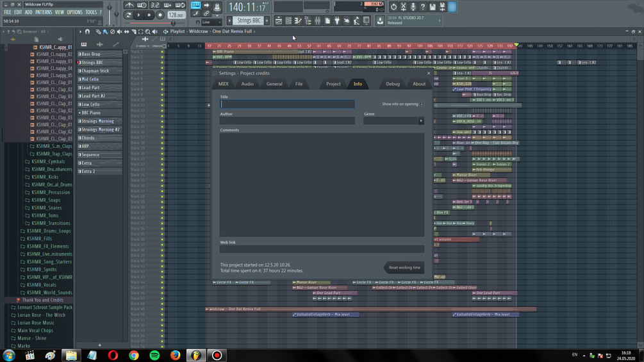This screenshot has width=644, height=362.
Task: Click the plus button beside Strings BBC
Action: click(267, 21)
